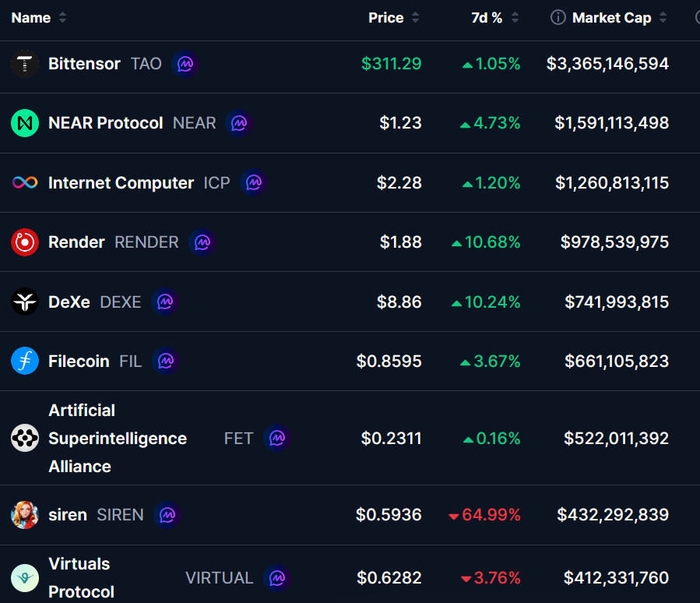Click the Render coin logo
Screen dimensions: 700x603
[25, 242]
